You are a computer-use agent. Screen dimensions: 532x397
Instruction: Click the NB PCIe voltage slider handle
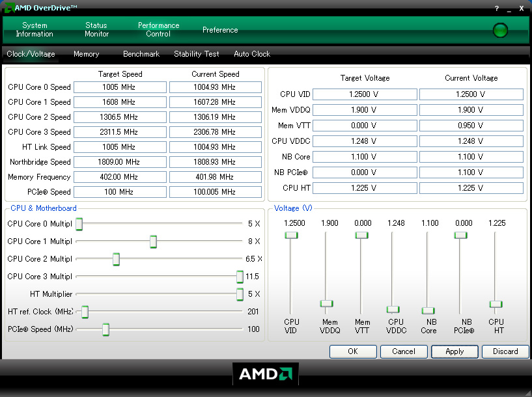point(461,236)
